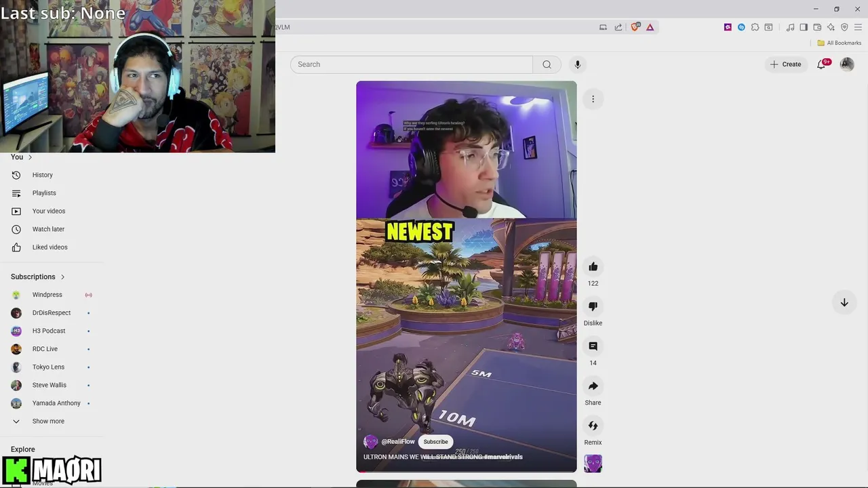Open DrDisRespect subscription channel
Viewport: 868px width, 488px height.
(52, 313)
